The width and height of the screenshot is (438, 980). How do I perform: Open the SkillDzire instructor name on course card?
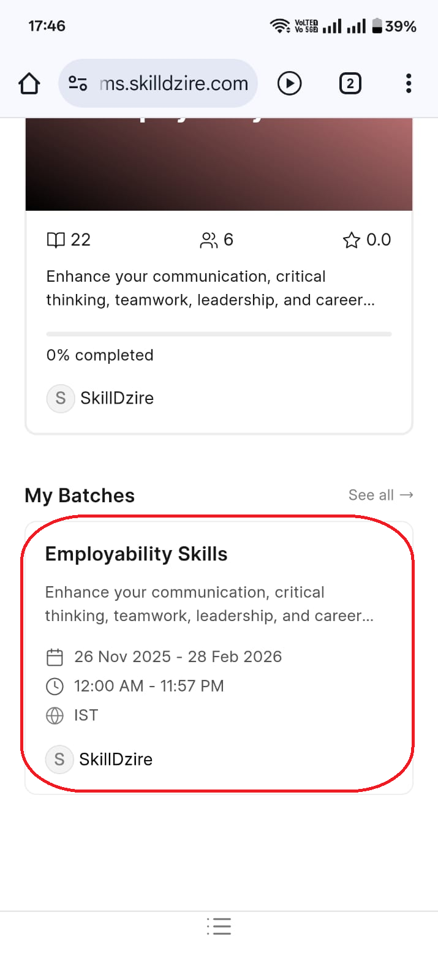click(x=117, y=398)
